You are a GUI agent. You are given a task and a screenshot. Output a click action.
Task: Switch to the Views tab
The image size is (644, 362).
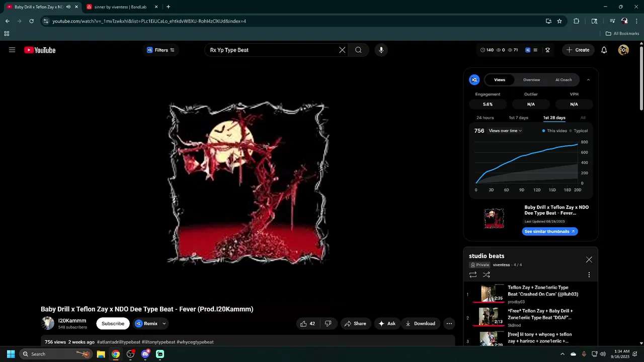(x=499, y=79)
